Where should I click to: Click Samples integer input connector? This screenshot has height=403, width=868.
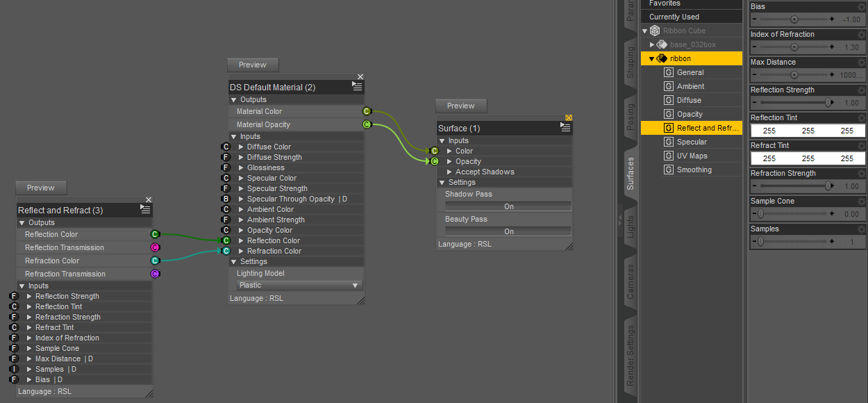point(14,370)
